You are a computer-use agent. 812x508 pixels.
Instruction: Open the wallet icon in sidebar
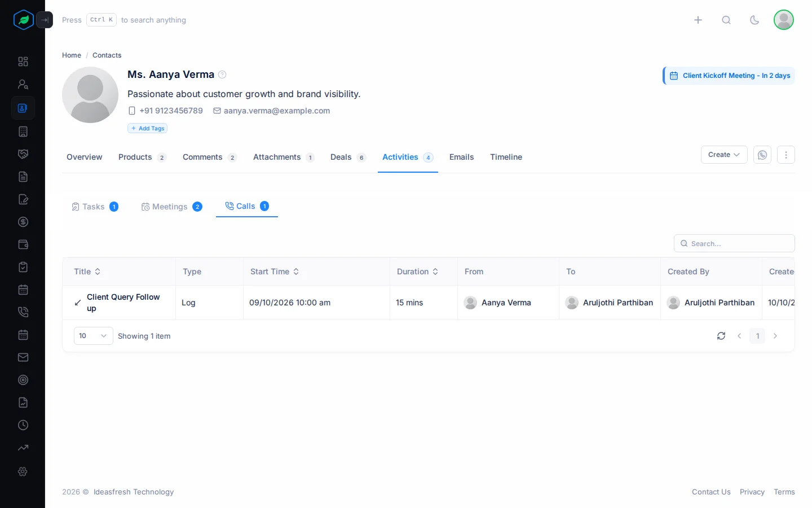point(23,244)
